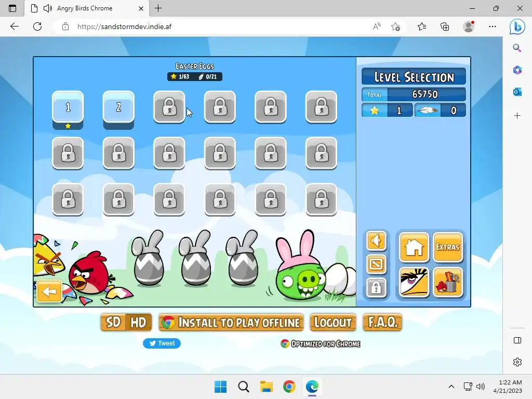Open Settings and more menu
This screenshot has height=399, width=532.
pyautogui.click(x=493, y=26)
